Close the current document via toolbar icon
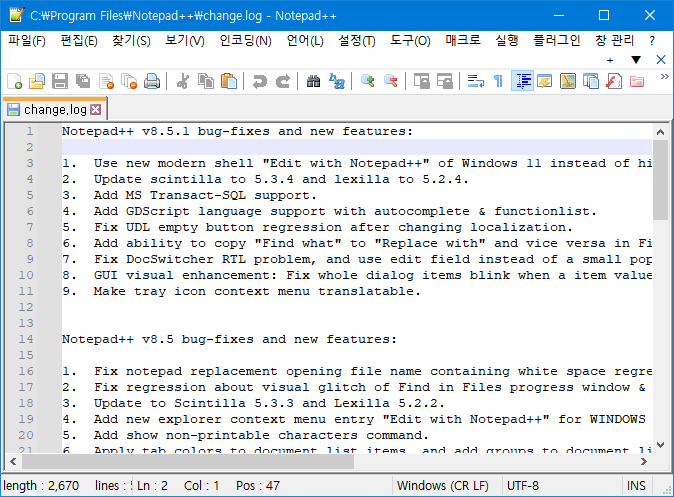This screenshot has width=674, height=497. point(106,81)
